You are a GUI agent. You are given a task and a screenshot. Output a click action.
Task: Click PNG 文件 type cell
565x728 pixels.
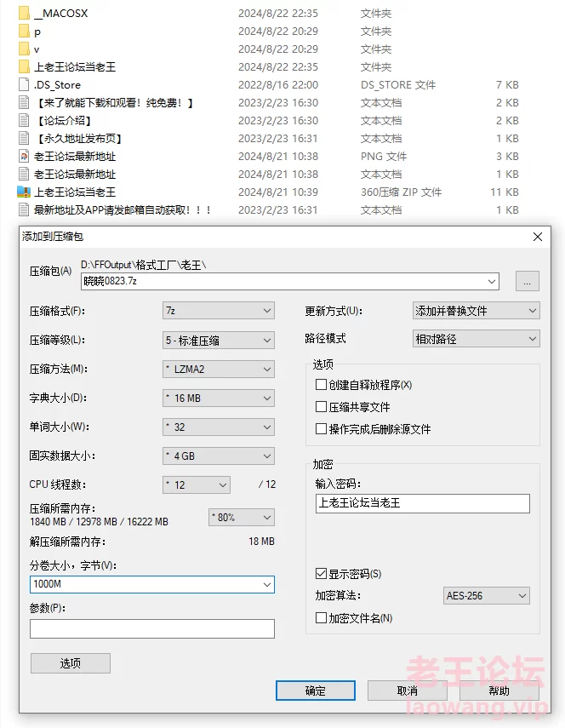[384, 157]
